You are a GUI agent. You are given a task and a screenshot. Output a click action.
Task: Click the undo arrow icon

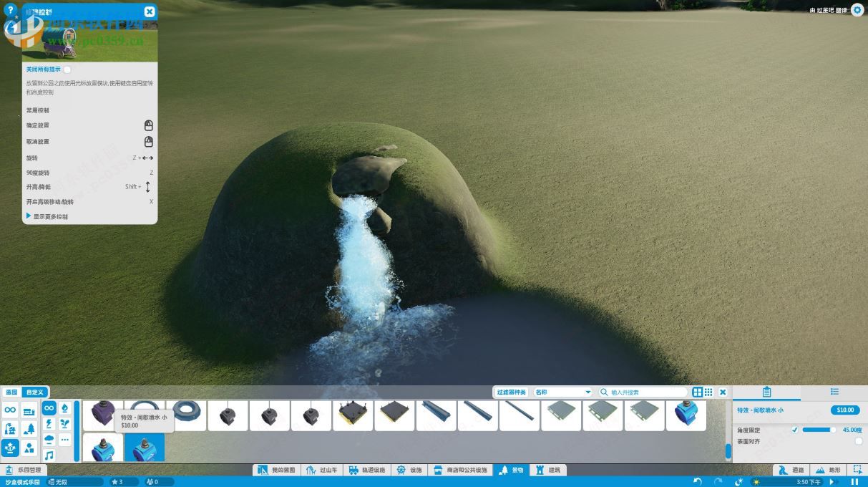tap(698, 482)
